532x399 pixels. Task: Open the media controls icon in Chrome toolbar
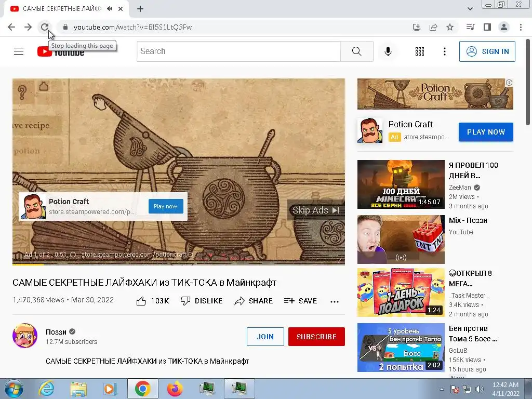(470, 27)
